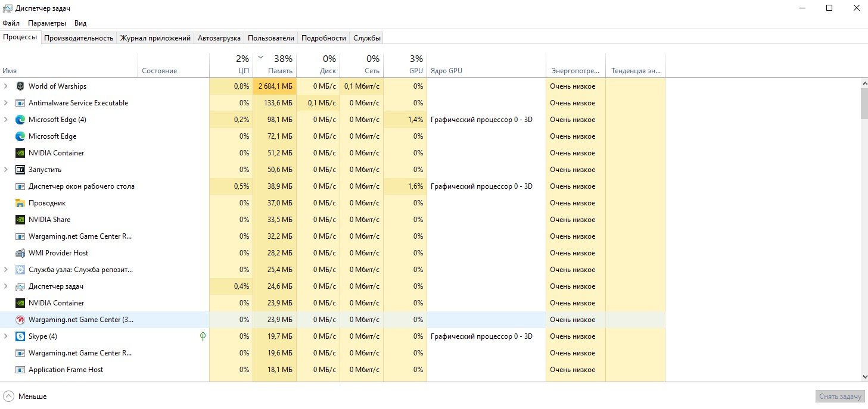Screen dimensions: 868x409
Task: Click the Служба узла gear icon
Action: [x=20, y=270]
